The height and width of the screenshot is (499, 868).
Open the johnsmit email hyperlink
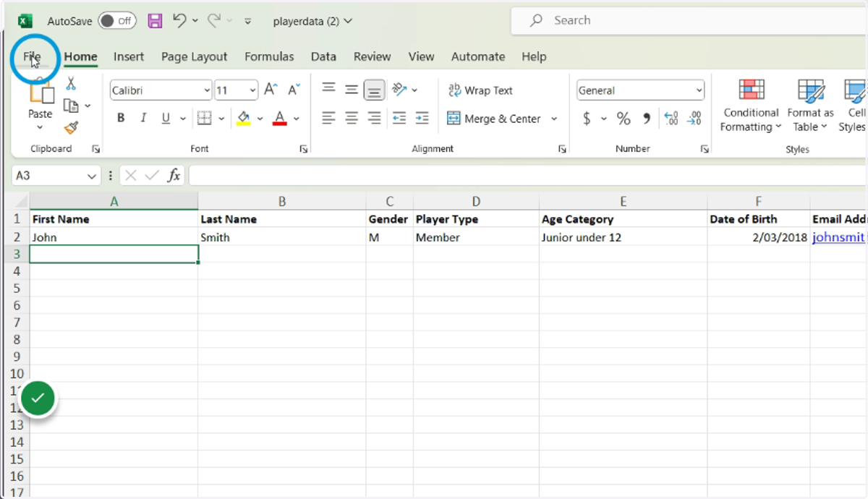838,236
